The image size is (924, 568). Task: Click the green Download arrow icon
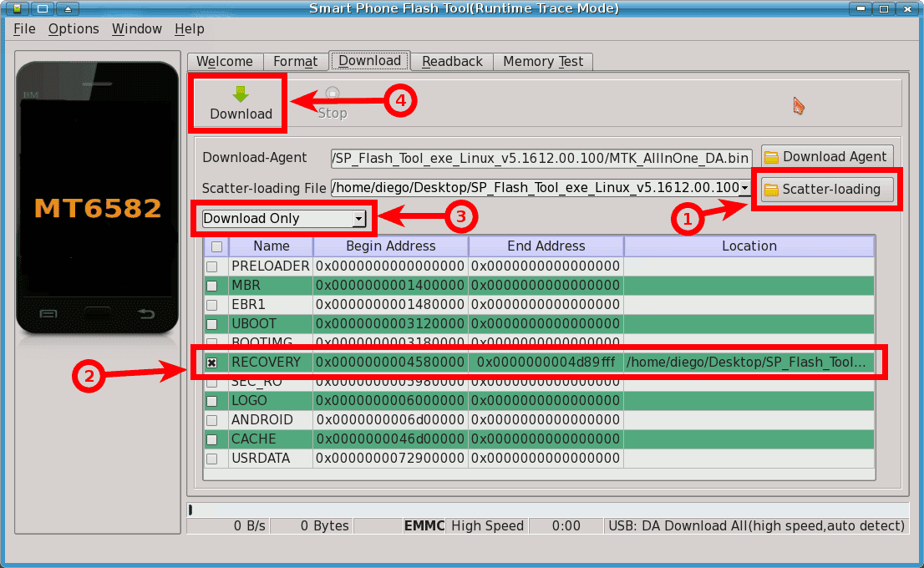pyautogui.click(x=241, y=94)
